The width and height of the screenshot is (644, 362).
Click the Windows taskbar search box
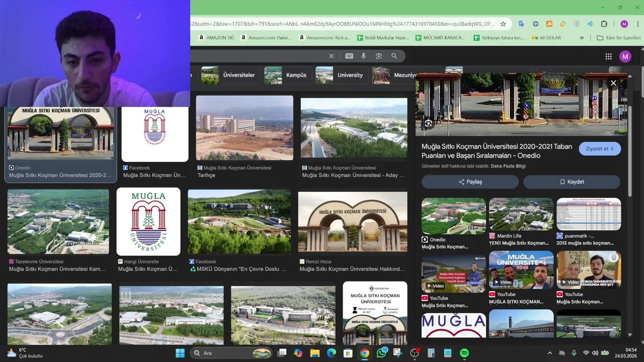tap(232, 353)
